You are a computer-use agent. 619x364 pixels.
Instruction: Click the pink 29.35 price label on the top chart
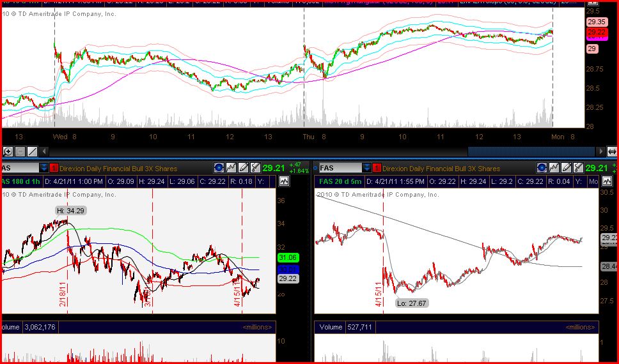tap(596, 22)
